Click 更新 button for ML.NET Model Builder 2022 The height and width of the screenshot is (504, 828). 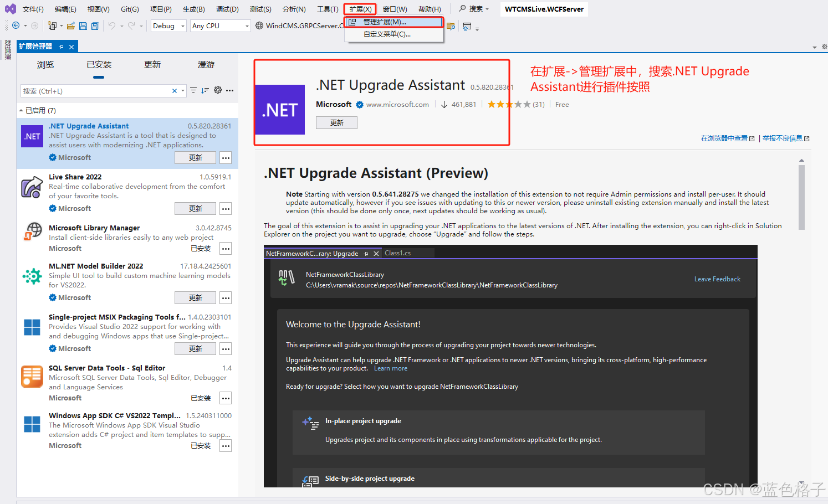(x=196, y=298)
